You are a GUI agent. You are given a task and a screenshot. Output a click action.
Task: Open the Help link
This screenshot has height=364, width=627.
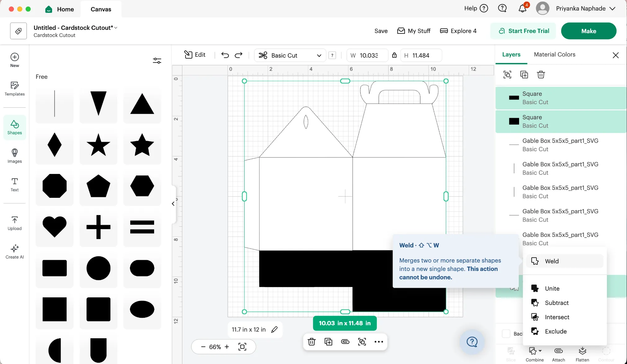point(476,8)
